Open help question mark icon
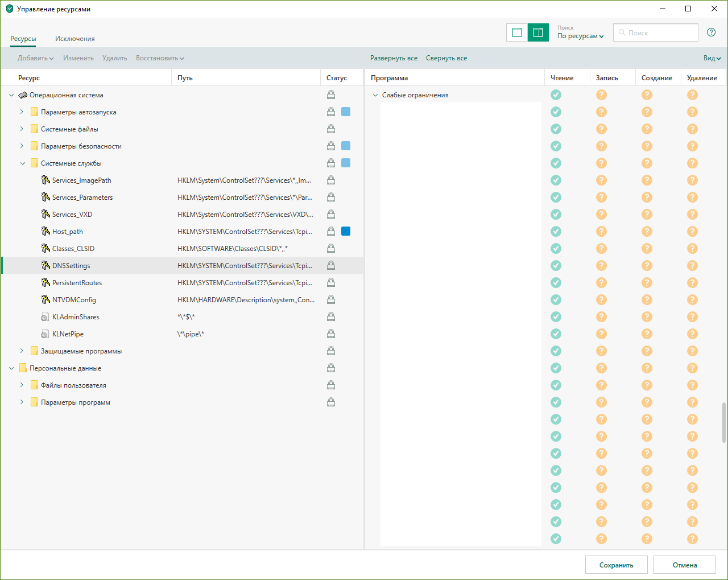The height and width of the screenshot is (580, 728). coord(711,32)
